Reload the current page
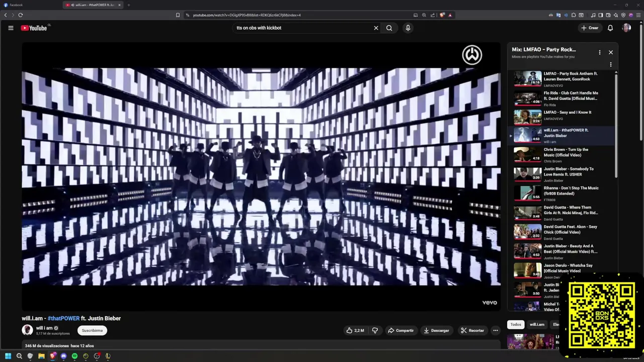Viewport: 644px width, 362px height. pos(21,15)
